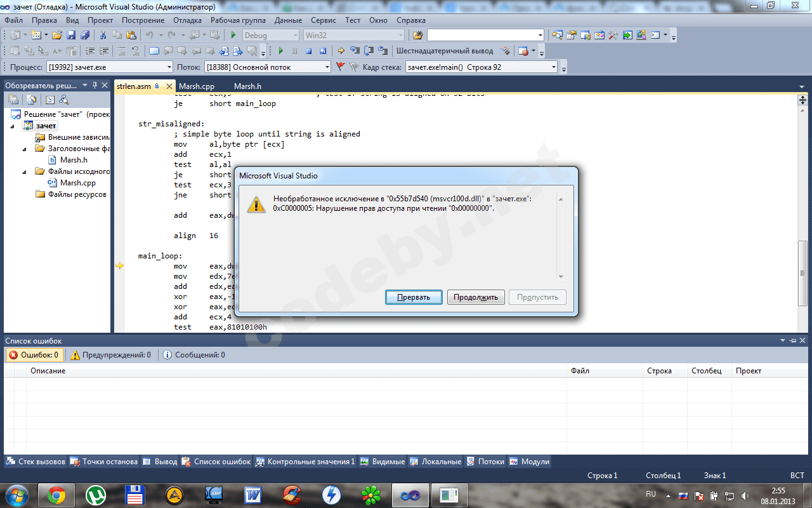
Task: Switch to the Точки останова tab
Action: pos(103,462)
